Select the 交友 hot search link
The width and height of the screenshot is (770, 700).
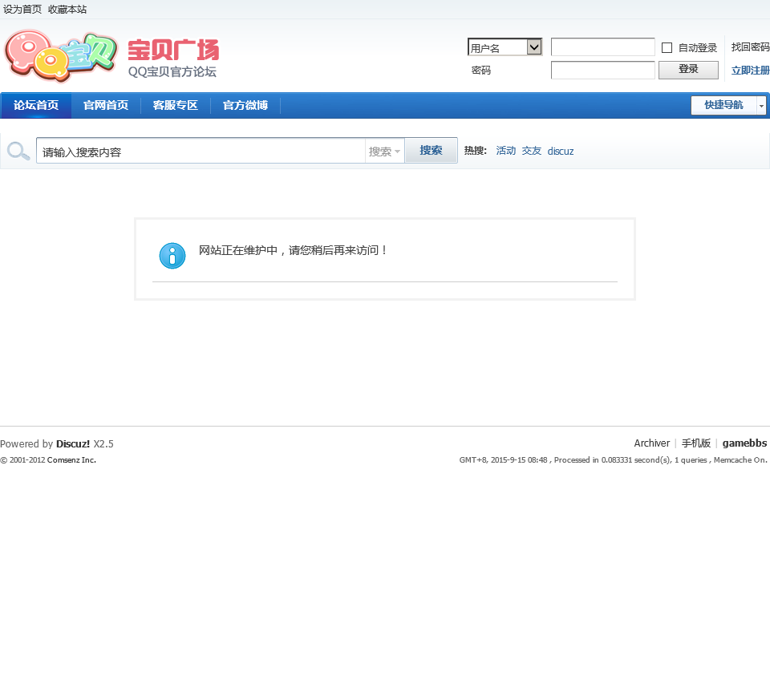531,151
